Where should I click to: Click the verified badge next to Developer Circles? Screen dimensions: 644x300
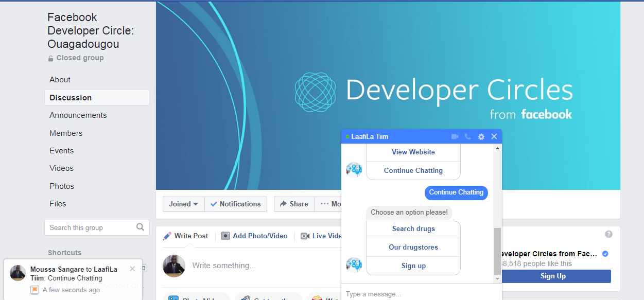point(605,254)
